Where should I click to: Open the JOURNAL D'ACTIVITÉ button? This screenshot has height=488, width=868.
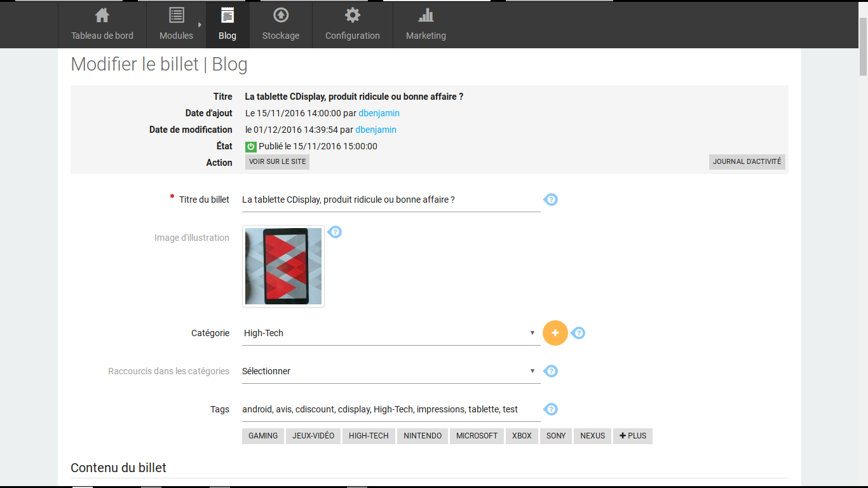[x=747, y=162]
